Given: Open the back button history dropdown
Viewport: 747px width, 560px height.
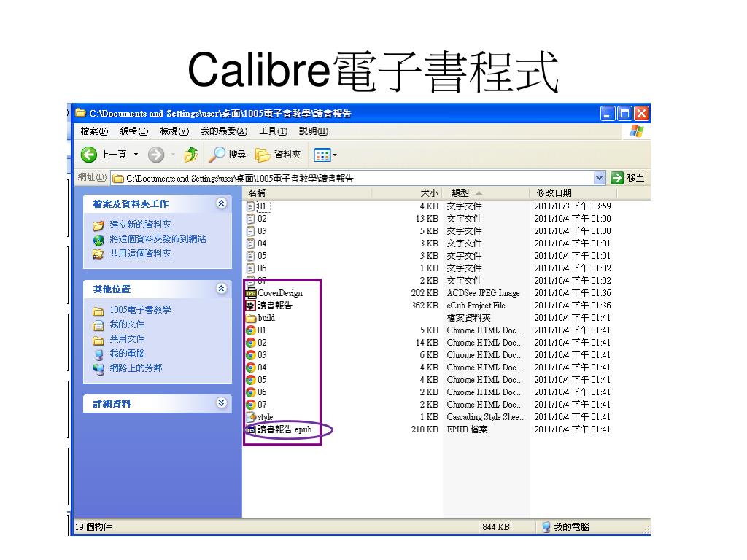Looking at the screenshot, I should tap(136, 155).
